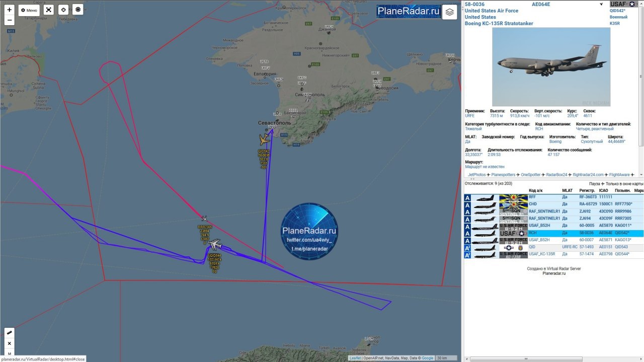Select RFF row RF-36073
Image resolution: width=644 pixels, height=362 pixels.
coord(553,197)
